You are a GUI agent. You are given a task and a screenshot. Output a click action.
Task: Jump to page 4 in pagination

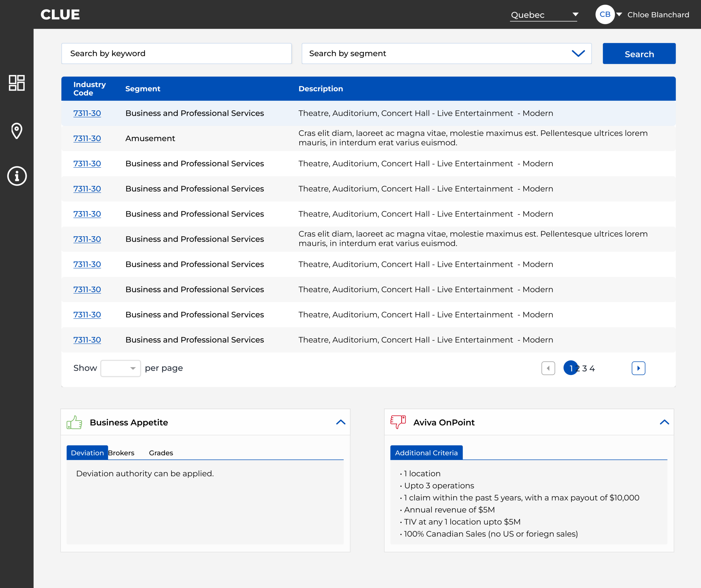click(592, 368)
